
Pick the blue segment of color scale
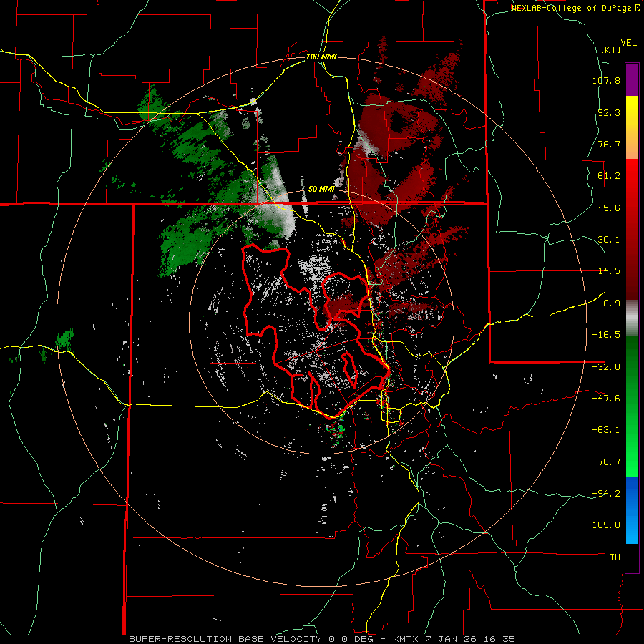632,510
